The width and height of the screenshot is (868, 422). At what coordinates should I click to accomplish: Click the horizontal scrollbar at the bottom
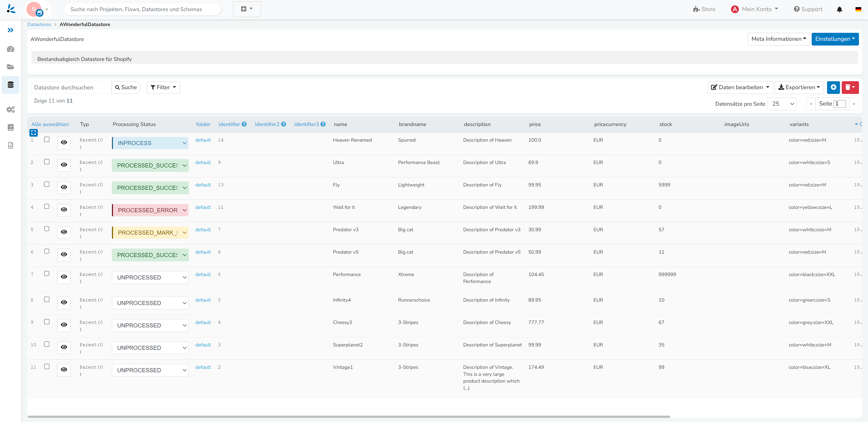349,417
